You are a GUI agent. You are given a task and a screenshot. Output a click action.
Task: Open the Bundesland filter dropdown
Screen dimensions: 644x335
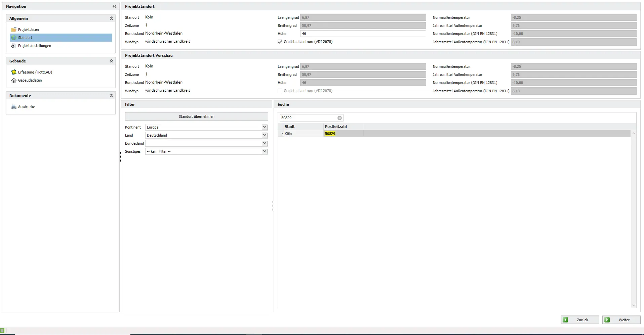(x=265, y=143)
